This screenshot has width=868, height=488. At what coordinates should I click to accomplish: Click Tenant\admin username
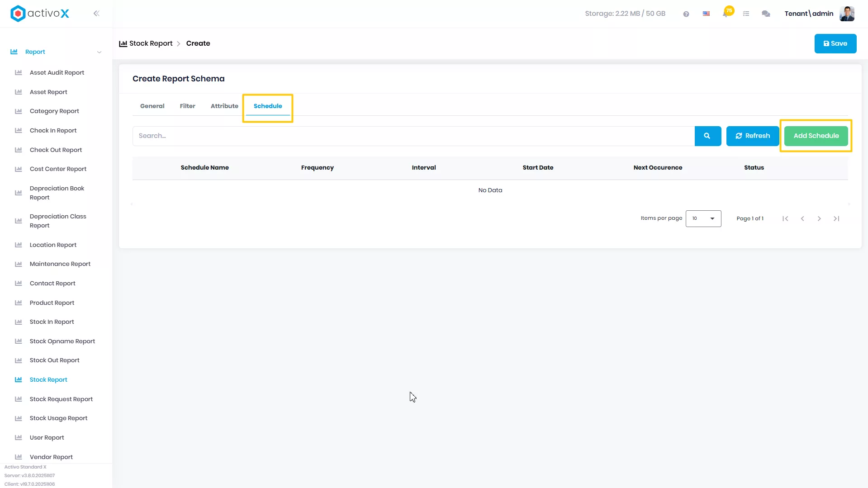[x=809, y=14]
